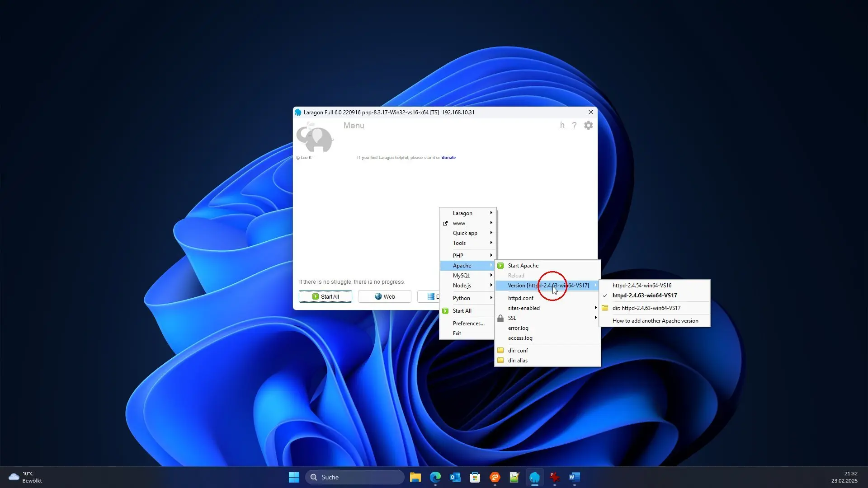This screenshot has height=488, width=868.
Task: Expand the Laragon submenu
Action: 468,213
